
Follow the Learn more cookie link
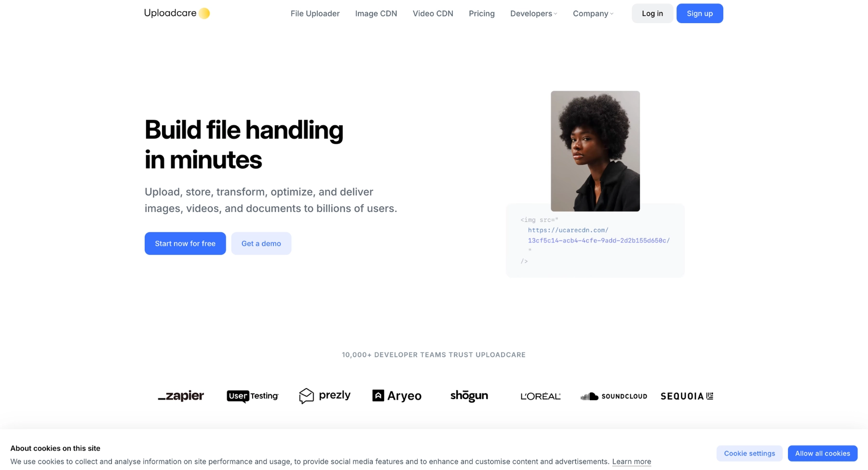(x=632, y=462)
